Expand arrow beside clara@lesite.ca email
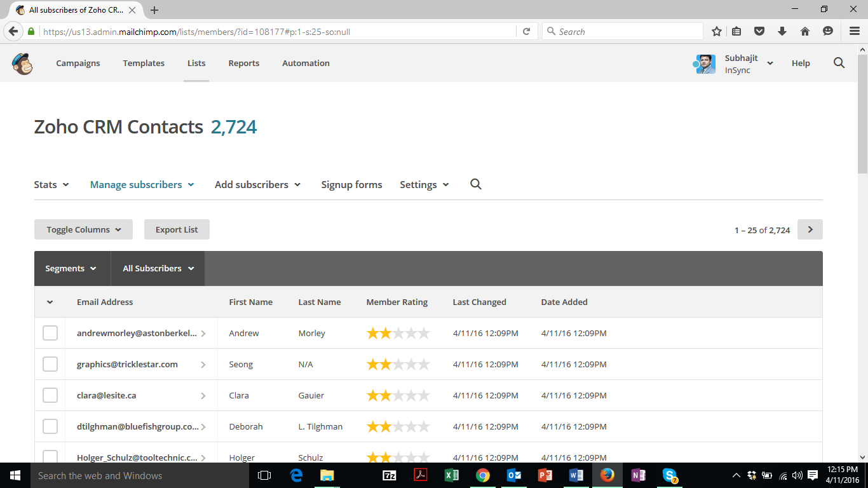 point(203,395)
